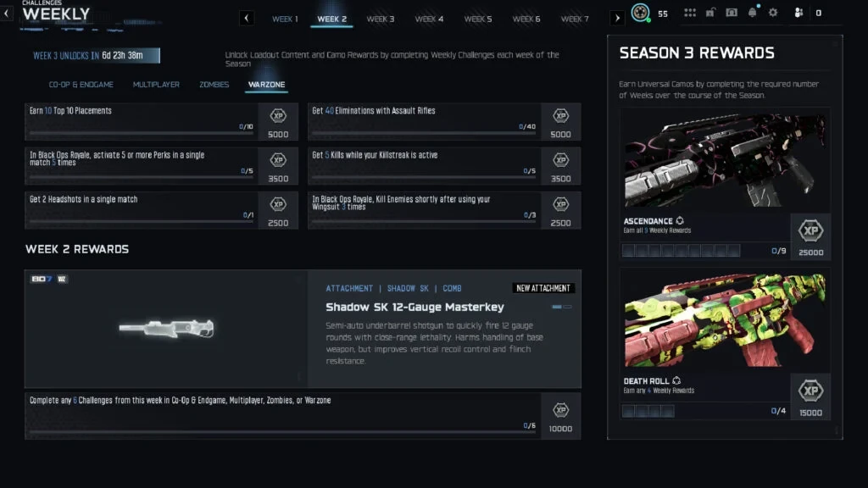Screen dimensions: 868x488
Task: Open the player profile avatar icon
Action: click(x=640, y=13)
